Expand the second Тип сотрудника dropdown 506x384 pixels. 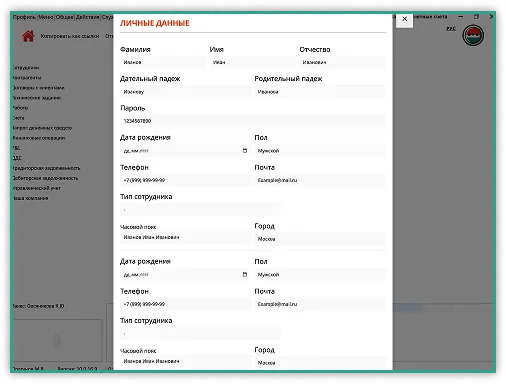tap(200, 334)
